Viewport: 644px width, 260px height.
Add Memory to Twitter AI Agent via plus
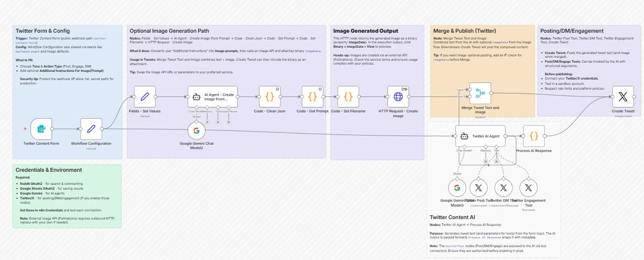485,161
